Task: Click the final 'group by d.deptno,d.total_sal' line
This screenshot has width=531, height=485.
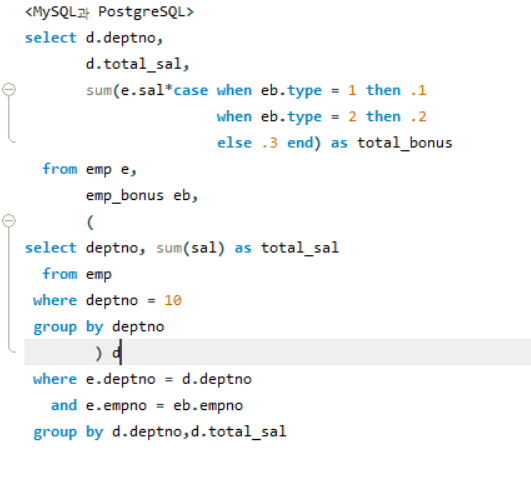Action: [x=160, y=432]
